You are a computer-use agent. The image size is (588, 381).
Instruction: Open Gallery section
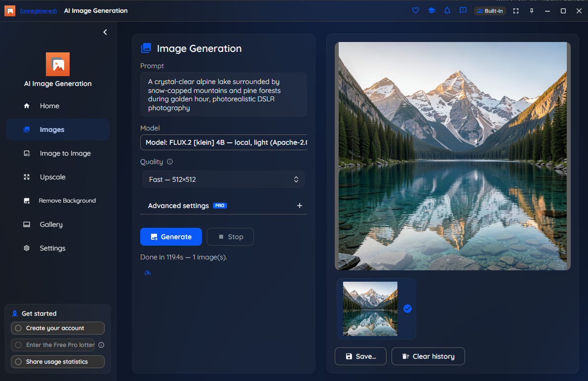coord(58,224)
